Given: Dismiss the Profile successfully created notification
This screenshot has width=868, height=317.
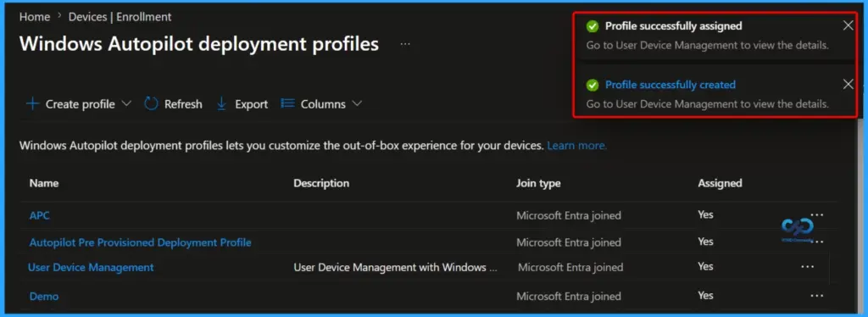Looking at the screenshot, I should [x=848, y=84].
